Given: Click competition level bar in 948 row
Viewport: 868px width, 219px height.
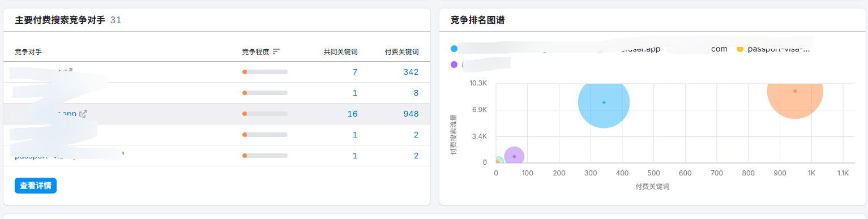Looking at the screenshot, I should 265,114.
